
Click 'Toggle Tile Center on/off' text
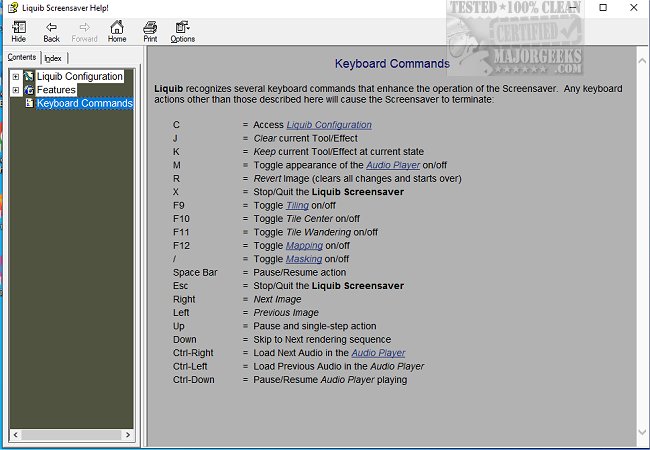click(x=306, y=218)
